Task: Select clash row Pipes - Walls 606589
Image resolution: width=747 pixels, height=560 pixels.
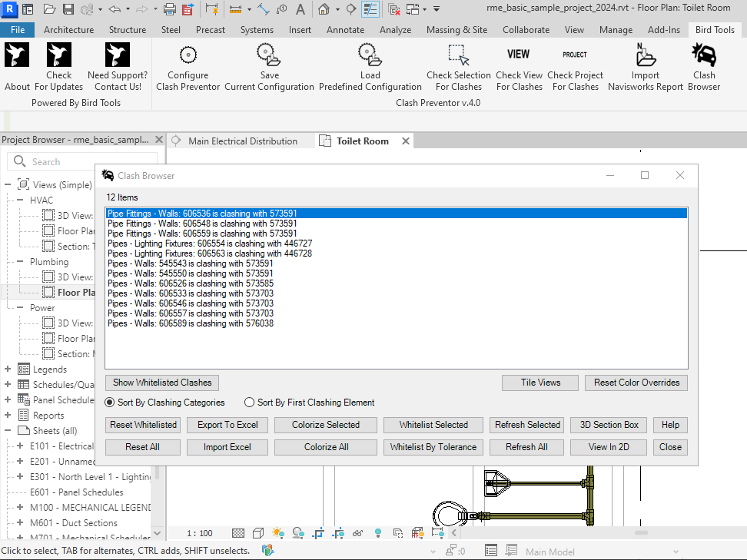Action: [191, 323]
